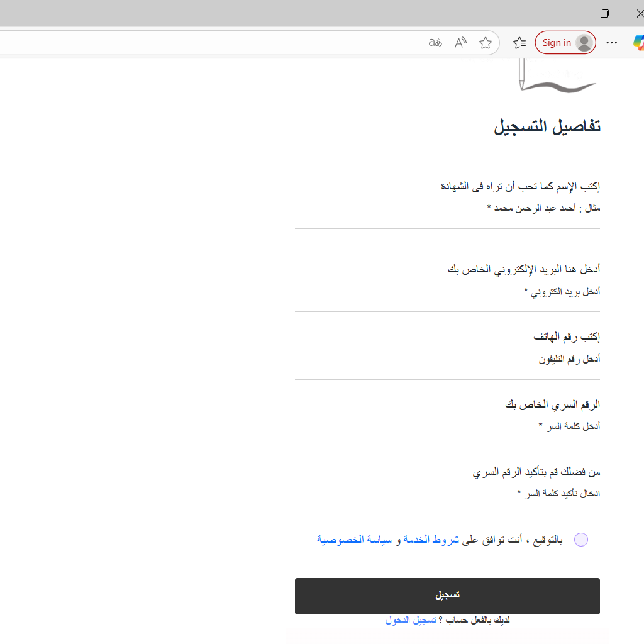The width and height of the screenshot is (644, 644).
Task: Follow the تسجيل الدخول link
Action: [411, 619]
